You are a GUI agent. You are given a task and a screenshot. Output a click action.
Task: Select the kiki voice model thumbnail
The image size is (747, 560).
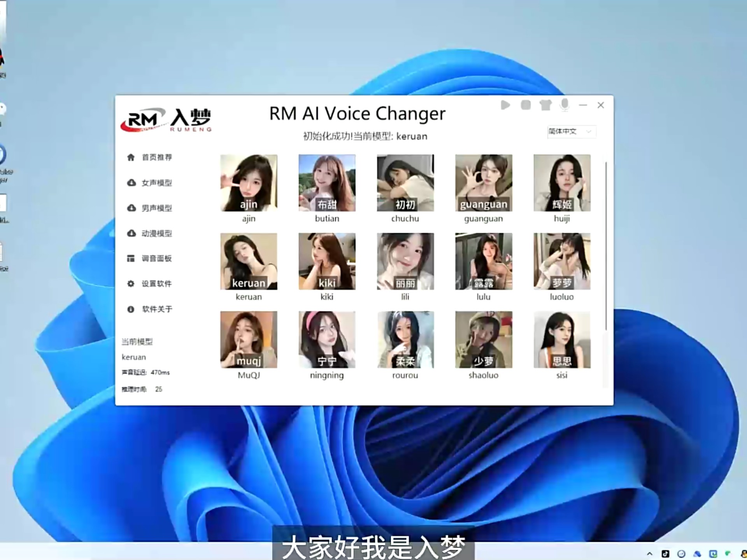pyautogui.click(x=327, y=261)
